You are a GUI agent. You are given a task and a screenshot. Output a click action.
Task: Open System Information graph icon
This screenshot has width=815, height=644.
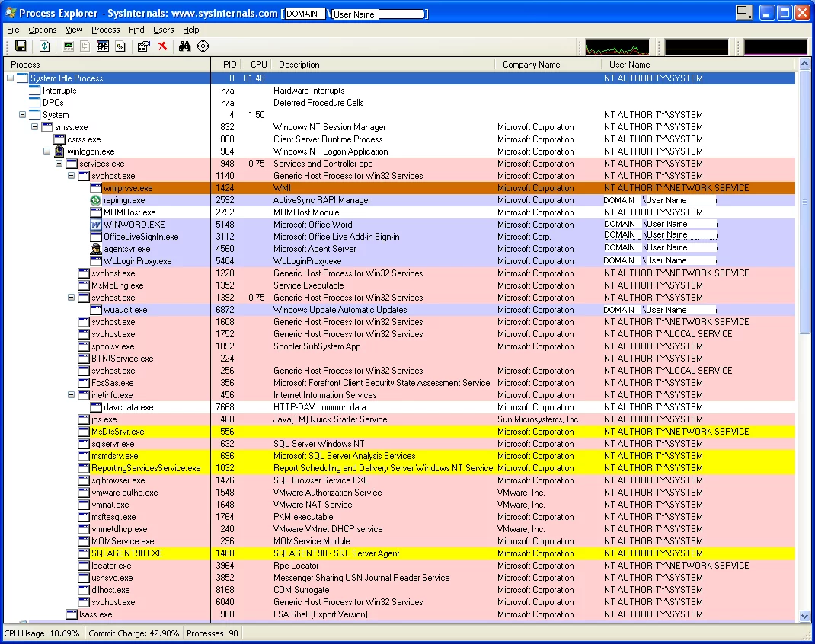(69, 47)
